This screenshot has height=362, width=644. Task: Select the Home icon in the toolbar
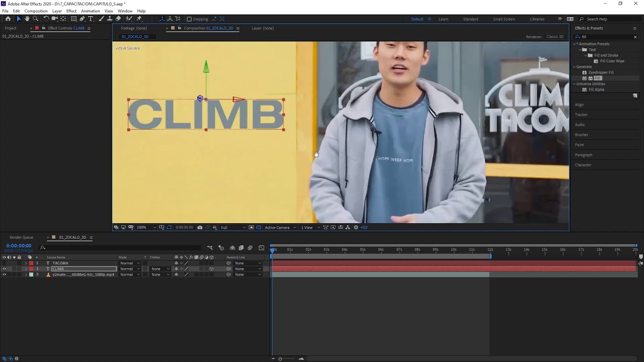(x=8, y=19)
